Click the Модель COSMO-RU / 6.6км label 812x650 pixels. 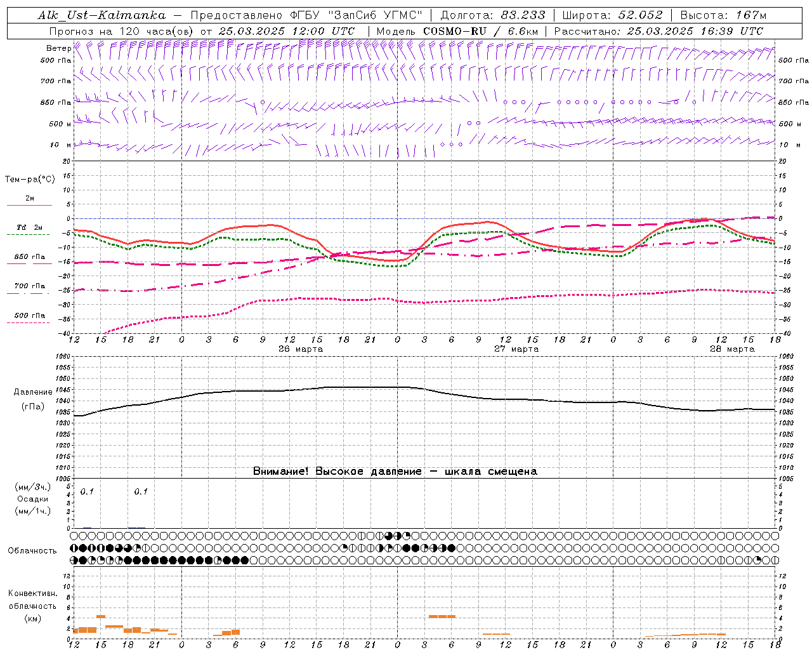(x=457, y=31)
